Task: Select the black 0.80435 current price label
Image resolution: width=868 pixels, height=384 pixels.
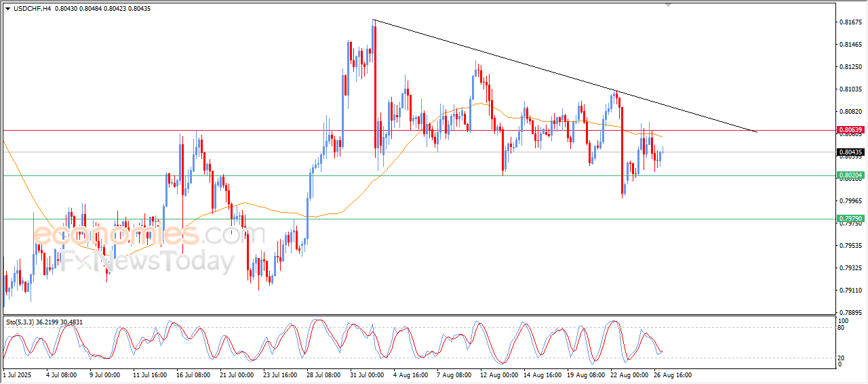Action: pos(850,152)
